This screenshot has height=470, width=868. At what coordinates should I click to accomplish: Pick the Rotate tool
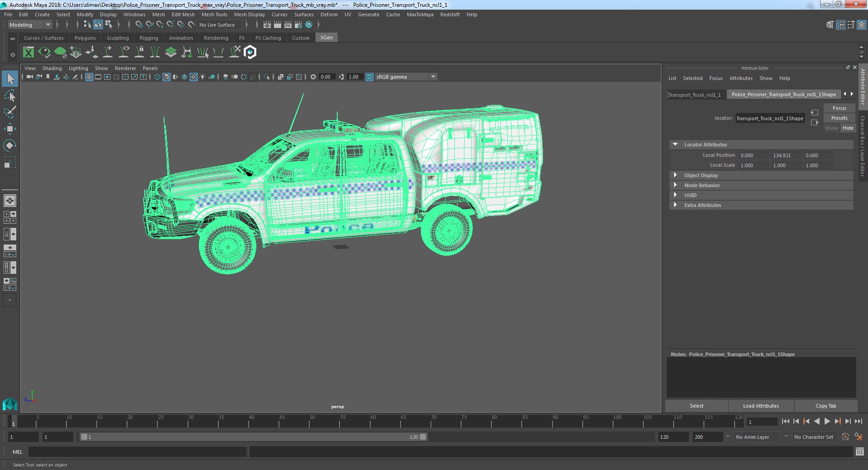point(10,145)
